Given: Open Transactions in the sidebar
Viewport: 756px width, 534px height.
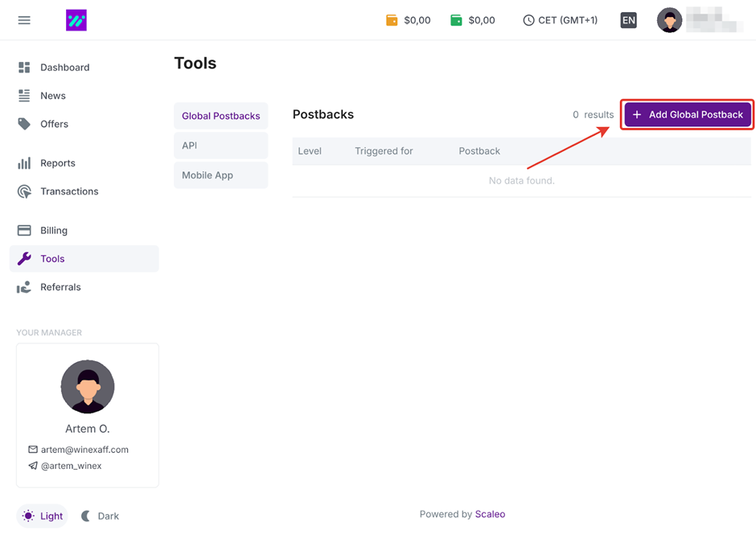Looking at the screenshot, I should (69, 191).
